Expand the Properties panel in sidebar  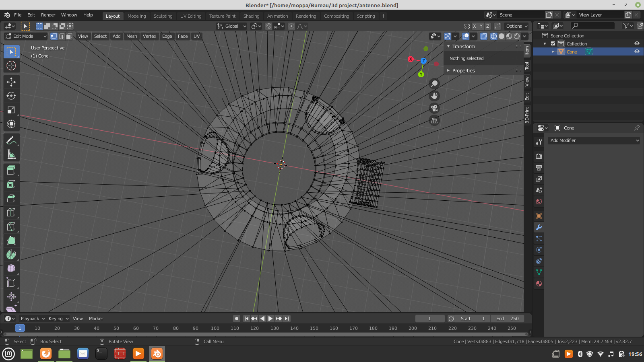coord(463,71)
